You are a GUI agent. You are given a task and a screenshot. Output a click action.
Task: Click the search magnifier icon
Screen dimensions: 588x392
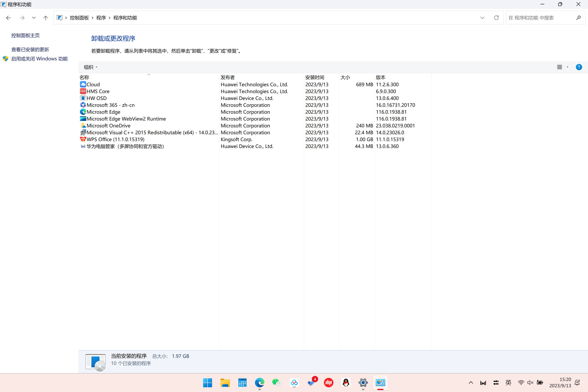(578, 18)
